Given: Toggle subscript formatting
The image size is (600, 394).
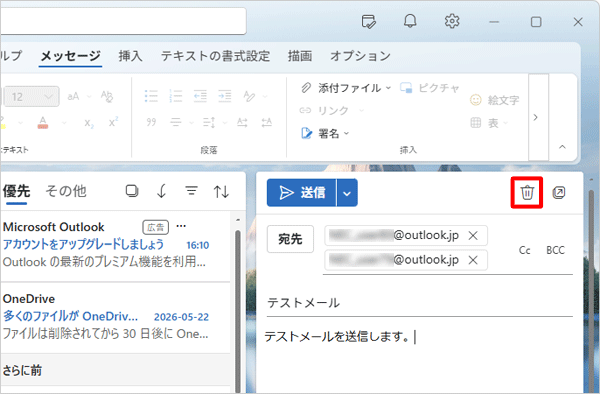Looking at the screenshot, I should click(x=89, y=123).
